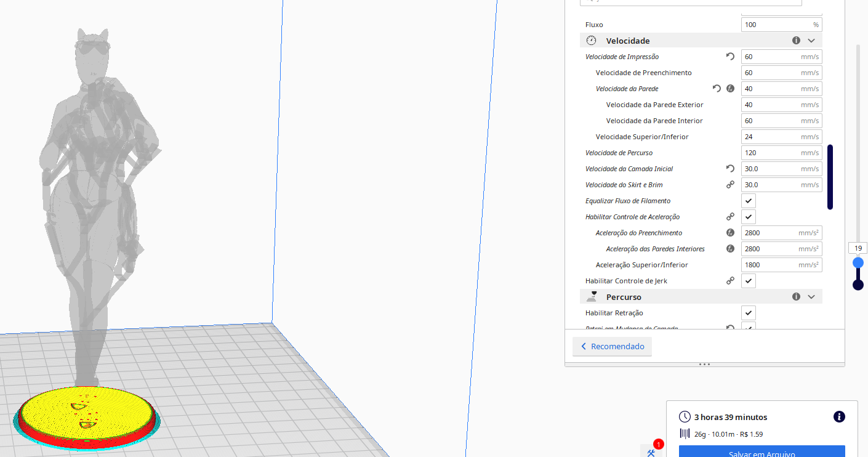
Task: Open the print job info icon near the time estimate
Action: pos(839,417)
